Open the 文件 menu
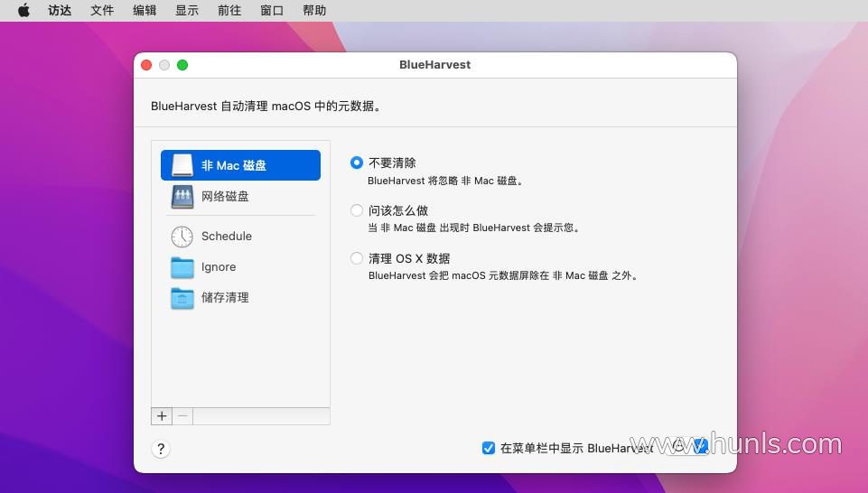 click(x=102, y=11)
